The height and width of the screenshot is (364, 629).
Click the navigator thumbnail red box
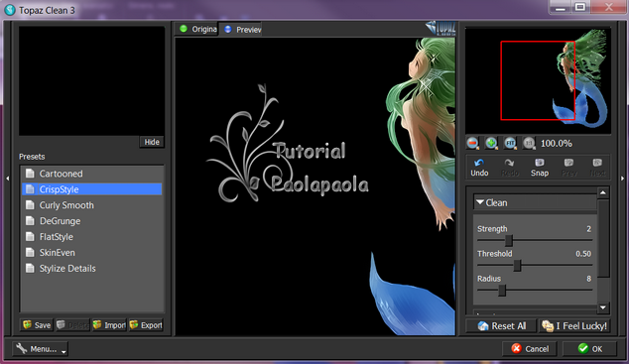[x=538, y=80]
